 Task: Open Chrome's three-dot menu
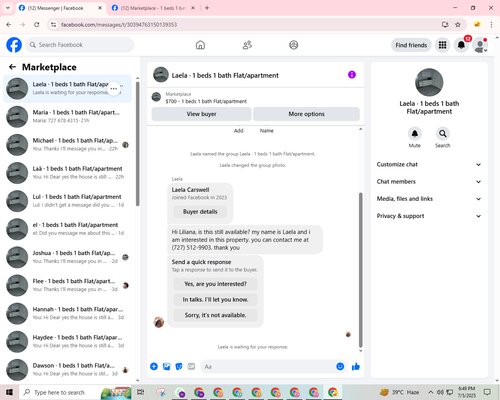click(x=491, y=24)
